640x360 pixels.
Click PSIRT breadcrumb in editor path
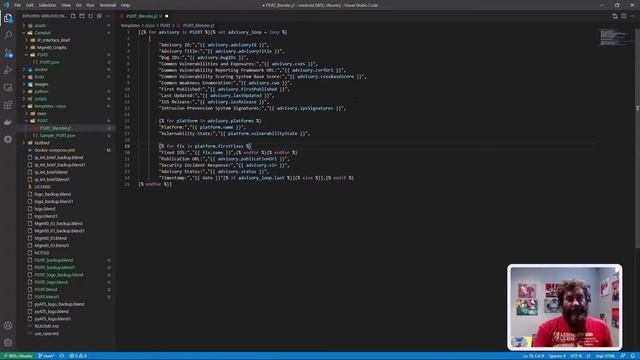(164, 25)
